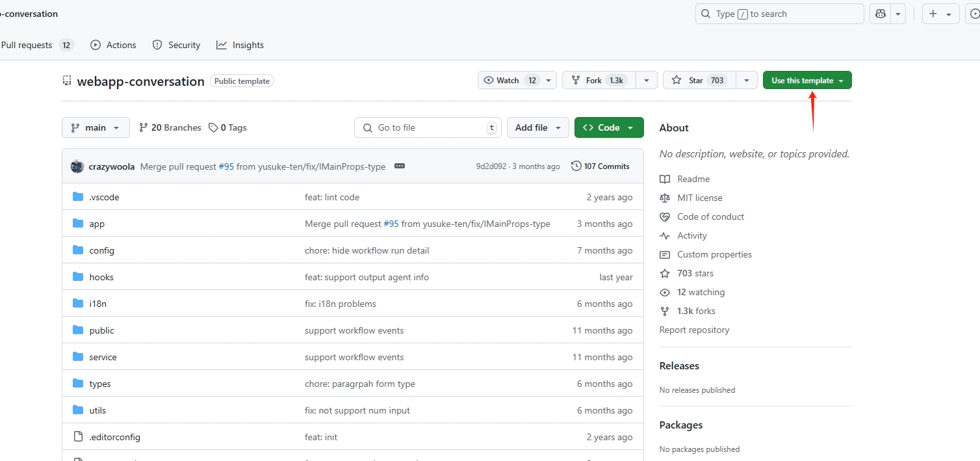Open the Add file dropdown
This screenshot has height=461, width=980.
[x=537, y=127]
